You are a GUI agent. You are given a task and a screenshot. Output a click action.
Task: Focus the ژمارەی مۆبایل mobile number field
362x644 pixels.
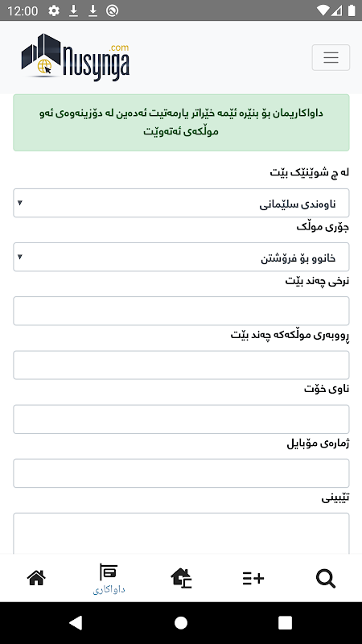click(x=182, y=473)
